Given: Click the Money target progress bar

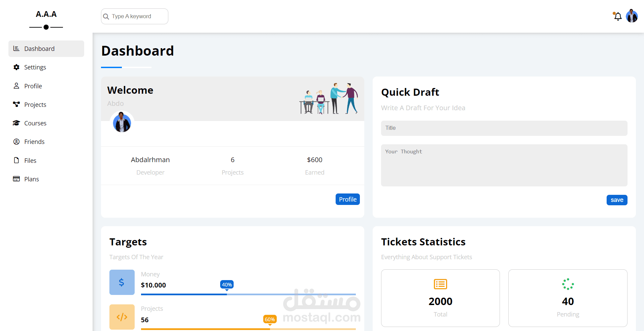Looking at the screenshot, I should [x=248, y=294].
